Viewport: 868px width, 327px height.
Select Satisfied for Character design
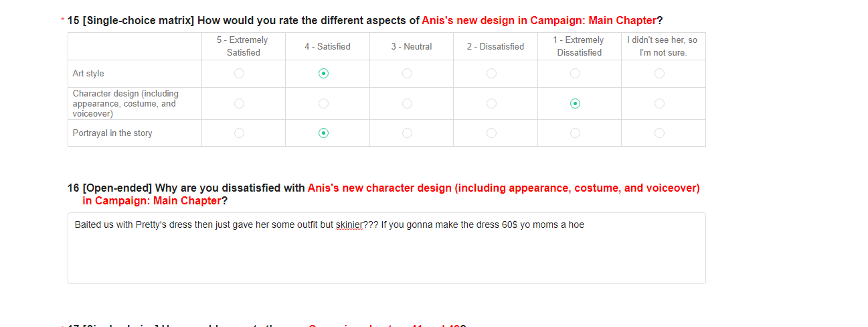(324, 103)
